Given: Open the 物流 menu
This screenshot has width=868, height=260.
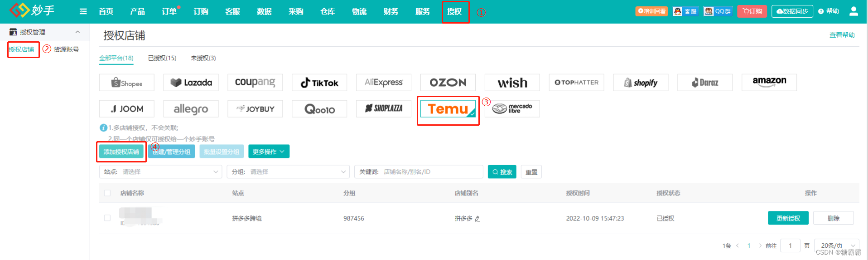Looking at the screenshot, I should [x=359, y=11].
